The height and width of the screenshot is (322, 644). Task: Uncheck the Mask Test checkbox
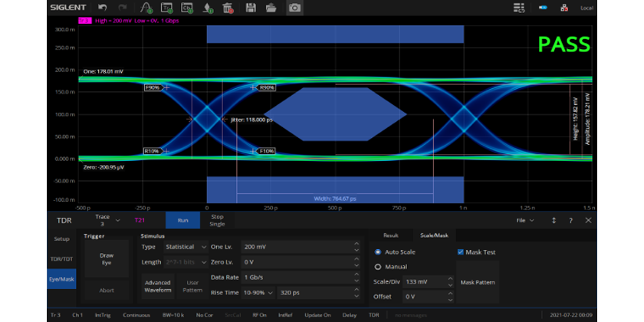tap(461, 251)
